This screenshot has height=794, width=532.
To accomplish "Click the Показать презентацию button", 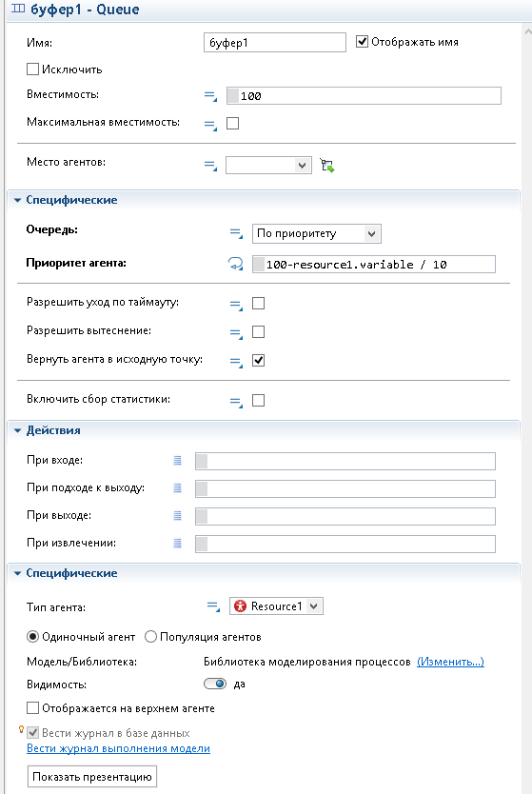I will coord(92,777).
